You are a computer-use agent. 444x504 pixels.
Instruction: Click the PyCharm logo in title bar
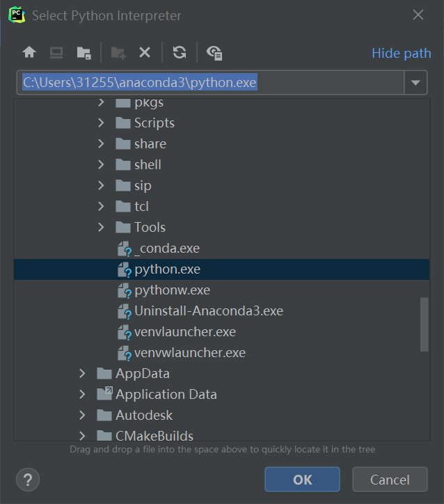tap(17, 15)
